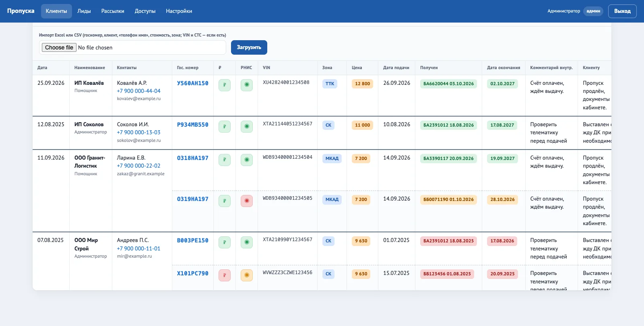Click orange РНИС icon for Х101РС790
Image resolution: width=644 pixels, height=326 pixels.
(247, 275)
